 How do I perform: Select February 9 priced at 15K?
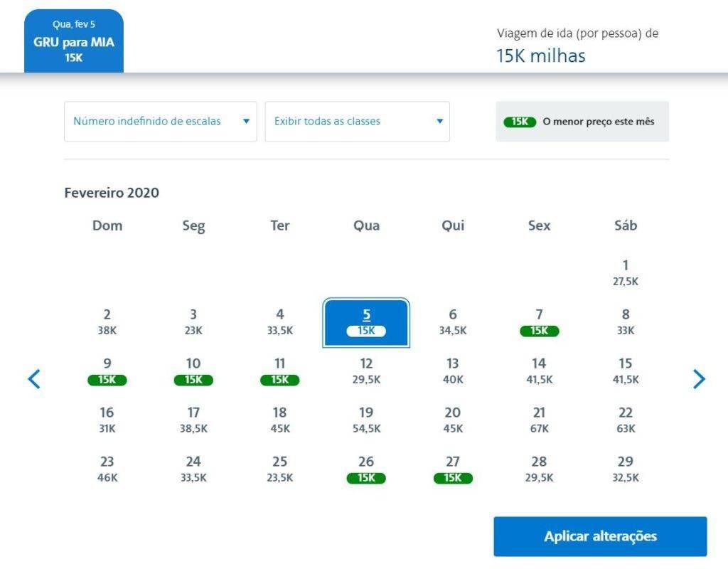pos(107,371)
